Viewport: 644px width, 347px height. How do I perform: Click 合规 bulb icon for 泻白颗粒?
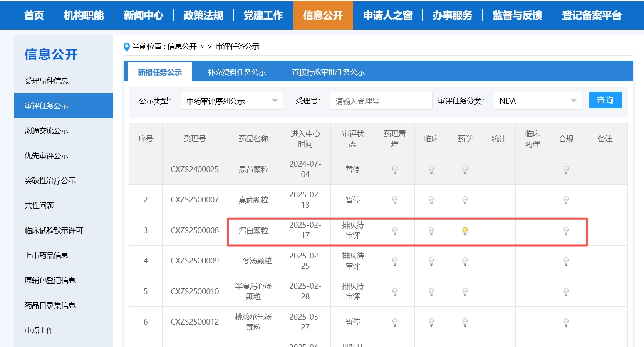566,231
